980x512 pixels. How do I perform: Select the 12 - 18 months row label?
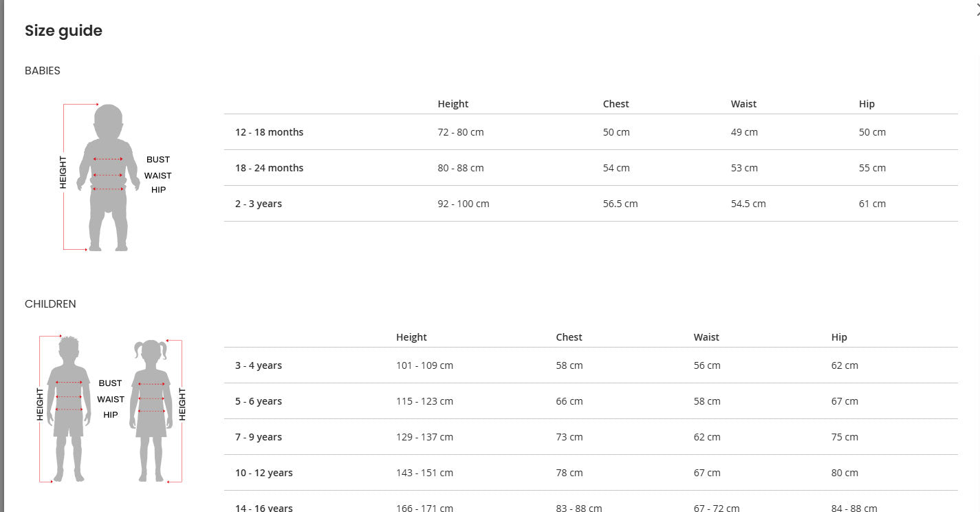(x=269, y=132)
